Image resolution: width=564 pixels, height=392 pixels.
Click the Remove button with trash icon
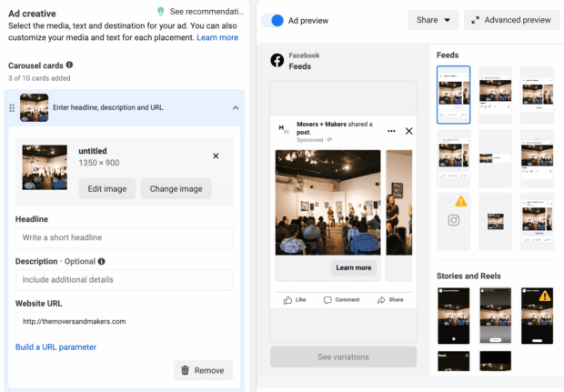(203, 370)
